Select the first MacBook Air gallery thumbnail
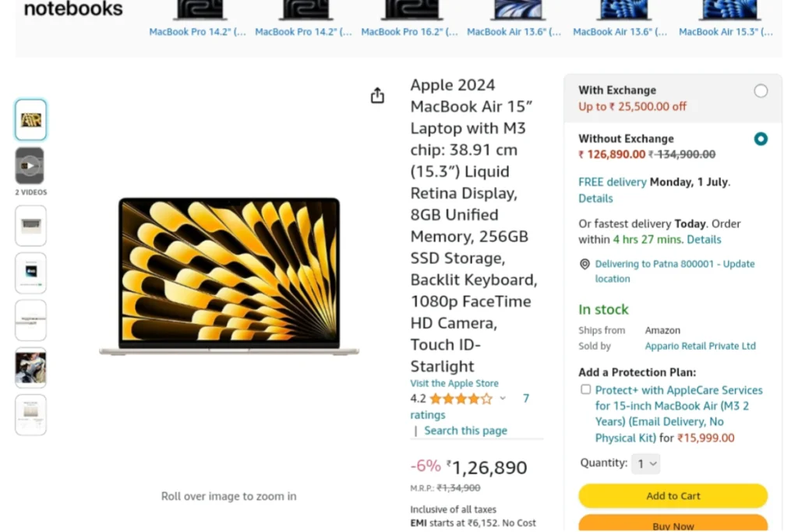Screen dimensions: 798x532 pos(30,120)
